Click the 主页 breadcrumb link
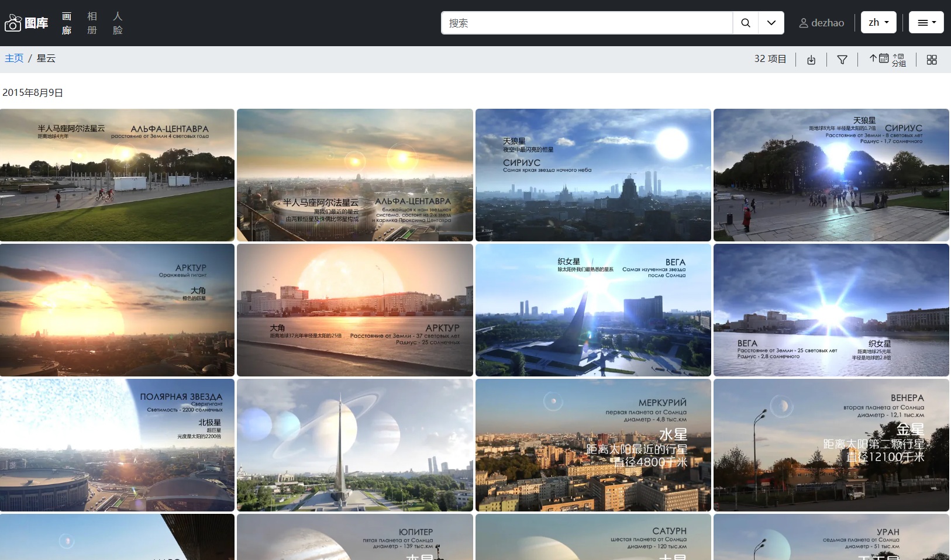The height and width of the screenshot is (560, 951). (x=14, y=58)
